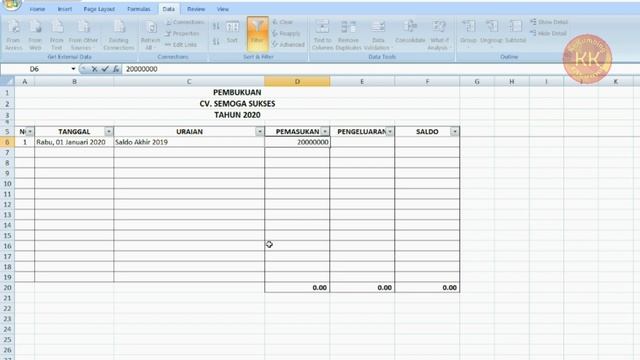The width and height of the screenshot is (640, 360).
Task: Open the Sort dialog
Action: [x=232, y=33]
